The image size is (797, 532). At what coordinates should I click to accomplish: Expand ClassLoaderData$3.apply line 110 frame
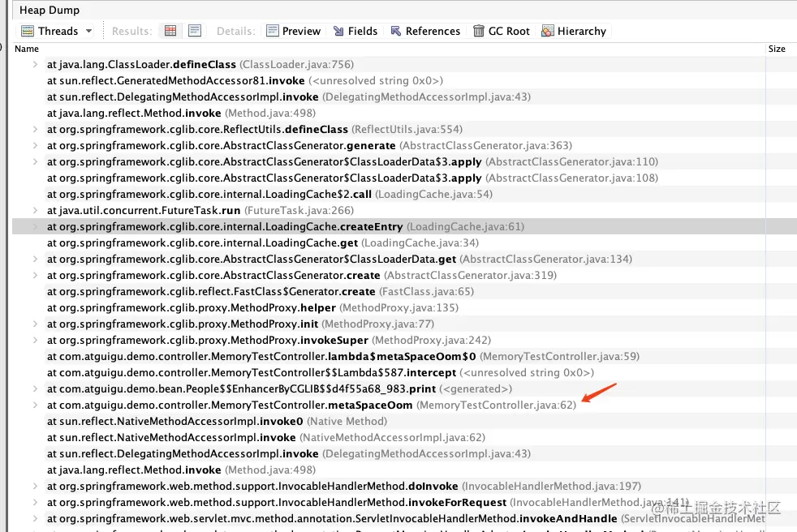35,162
